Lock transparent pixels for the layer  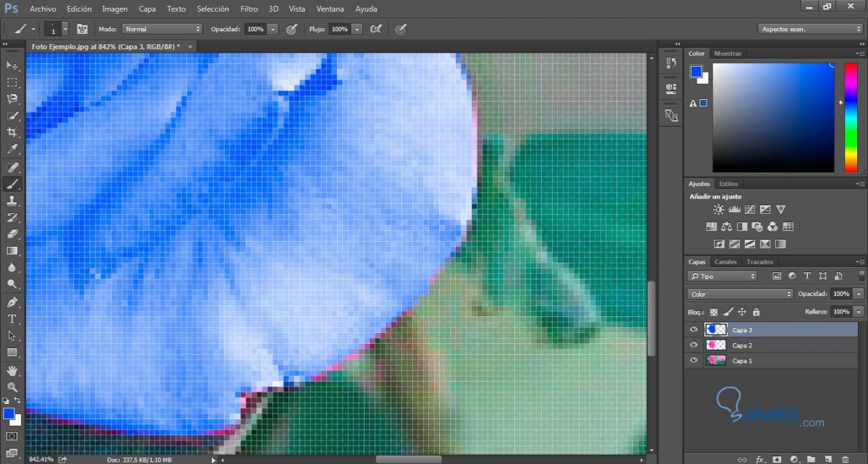(x=714, y=312)
